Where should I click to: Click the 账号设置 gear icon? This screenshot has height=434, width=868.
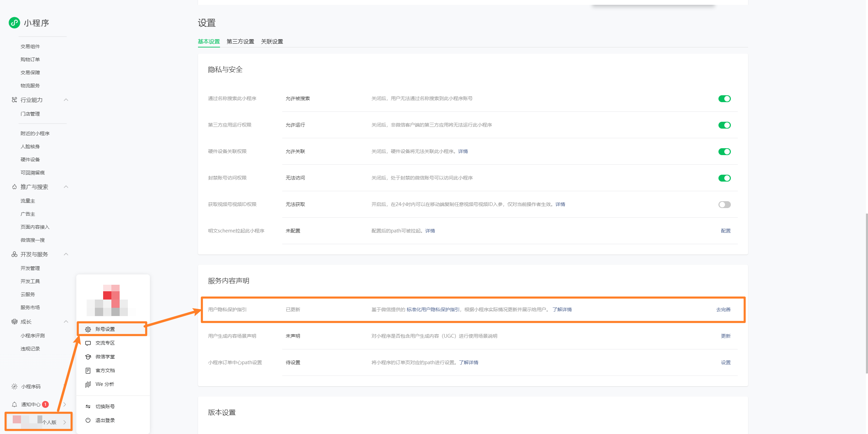pos(88,329)
